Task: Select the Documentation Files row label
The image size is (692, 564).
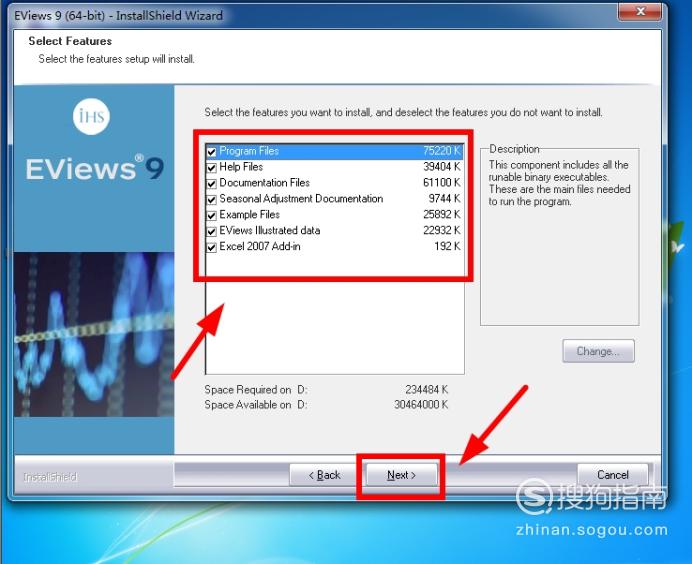Action: [x=264, y=183]
